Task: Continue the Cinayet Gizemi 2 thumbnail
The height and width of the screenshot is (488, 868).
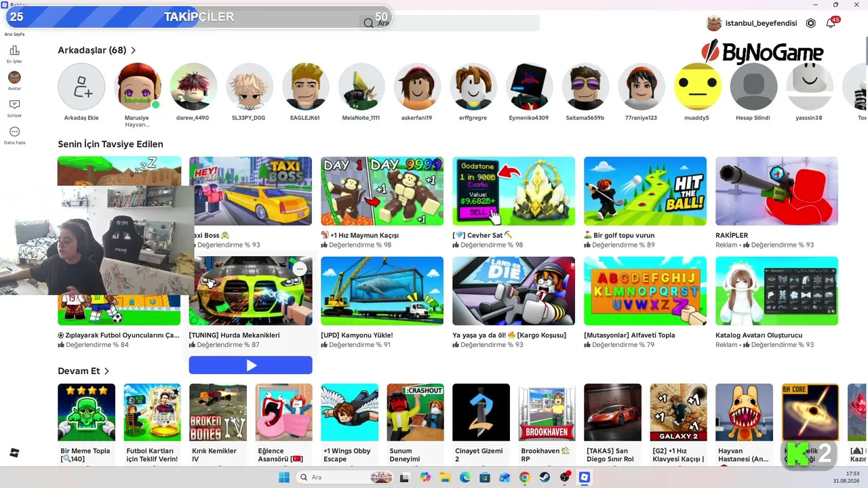Action: pyautogui.click(x=481, y=412)
